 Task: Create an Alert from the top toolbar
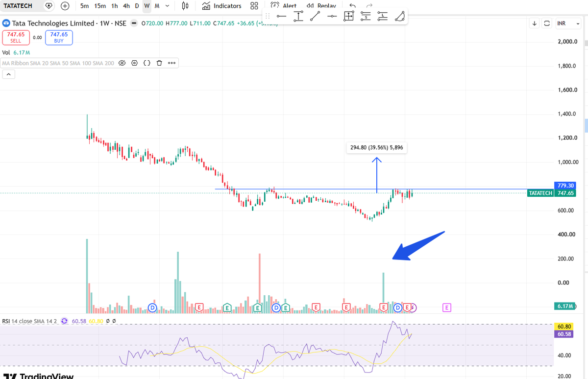[x=284, y=5]
